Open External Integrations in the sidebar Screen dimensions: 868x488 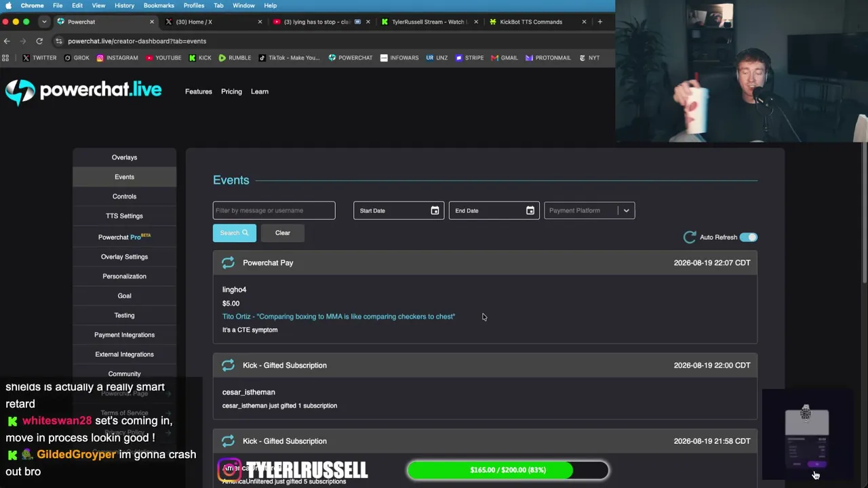[124, 354]
